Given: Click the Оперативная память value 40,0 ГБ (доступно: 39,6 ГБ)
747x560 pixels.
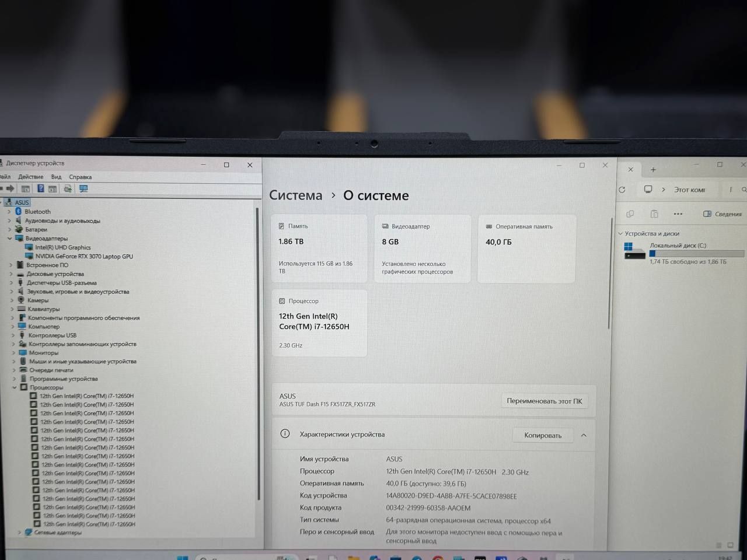Looking at the screenshot, I should [426, 484].
